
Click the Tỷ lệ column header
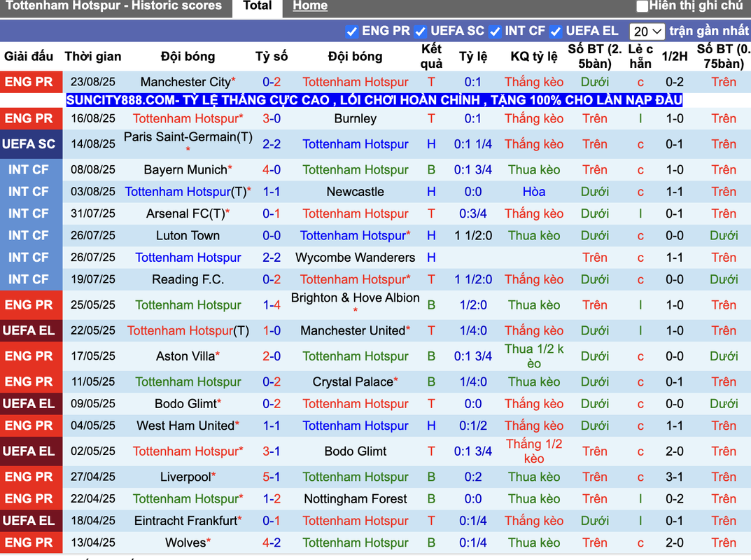tap(473, 57)
